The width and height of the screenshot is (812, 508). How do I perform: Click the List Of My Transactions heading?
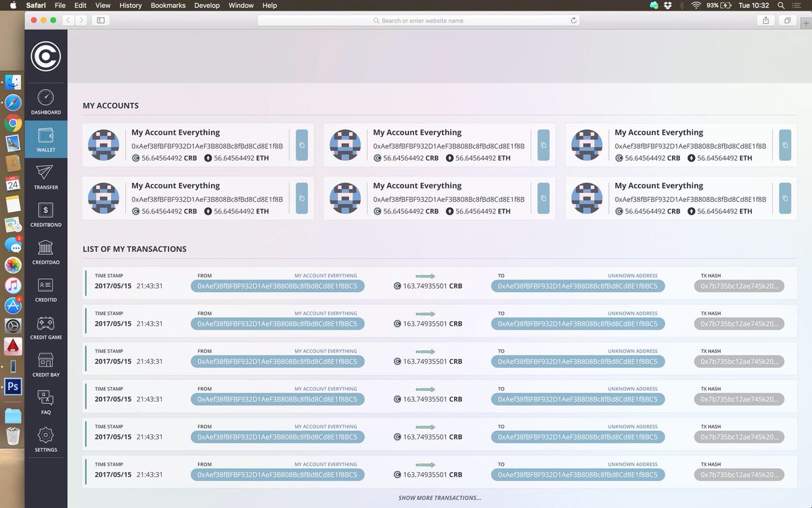click(135, 249)
